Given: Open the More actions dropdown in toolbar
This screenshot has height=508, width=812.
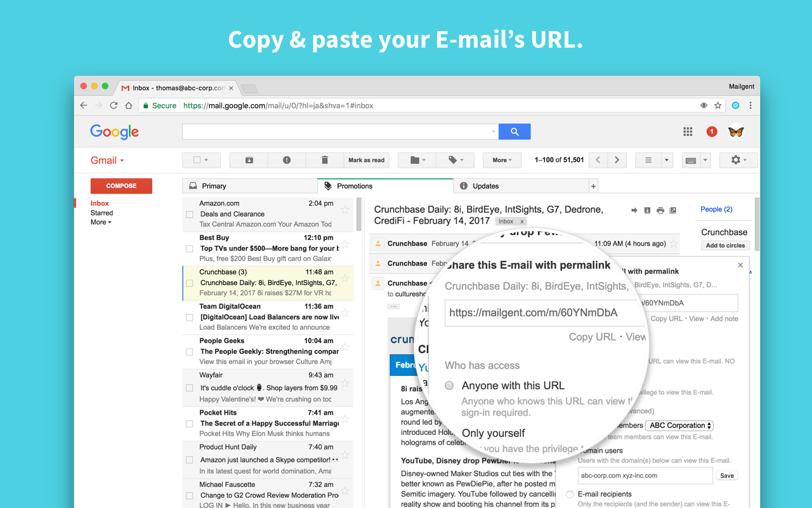Looking at the screenshot, I should pyautogui.click(x=502, y=160).
